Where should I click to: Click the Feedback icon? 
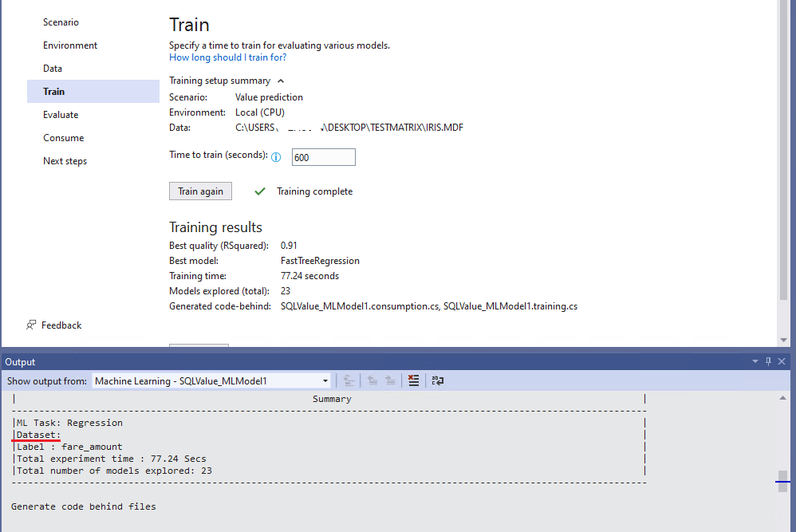[31, 325]
